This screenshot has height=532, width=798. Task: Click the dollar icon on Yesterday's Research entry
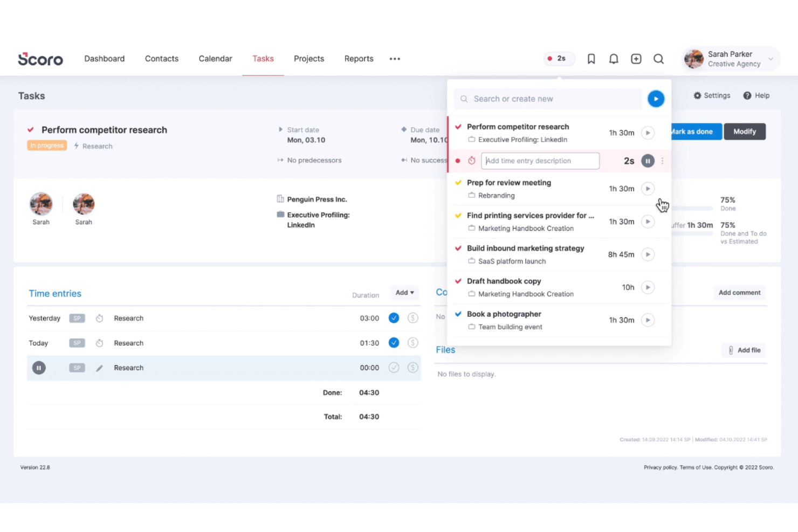[x=413, y=318]
